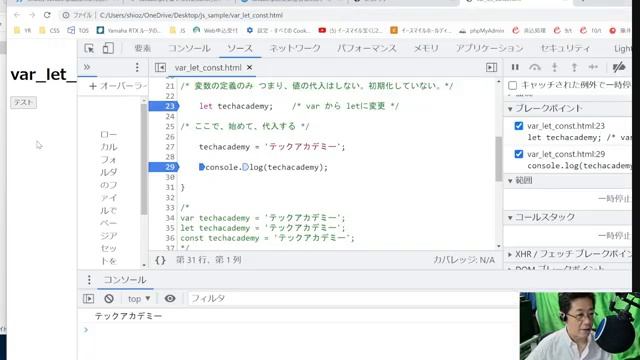The height and width of the screenshot is (360, 640).
Task: Open the アプリケーション tab
Action: coord(489,49)
